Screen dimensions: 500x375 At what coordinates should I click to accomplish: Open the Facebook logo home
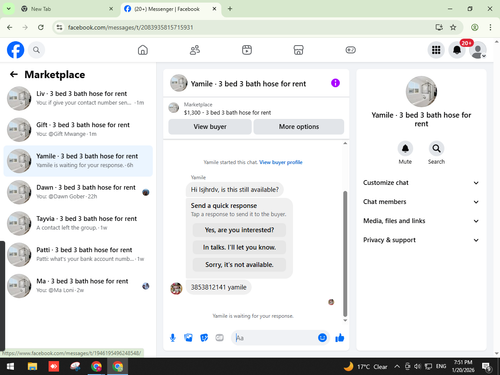[16, 50]
